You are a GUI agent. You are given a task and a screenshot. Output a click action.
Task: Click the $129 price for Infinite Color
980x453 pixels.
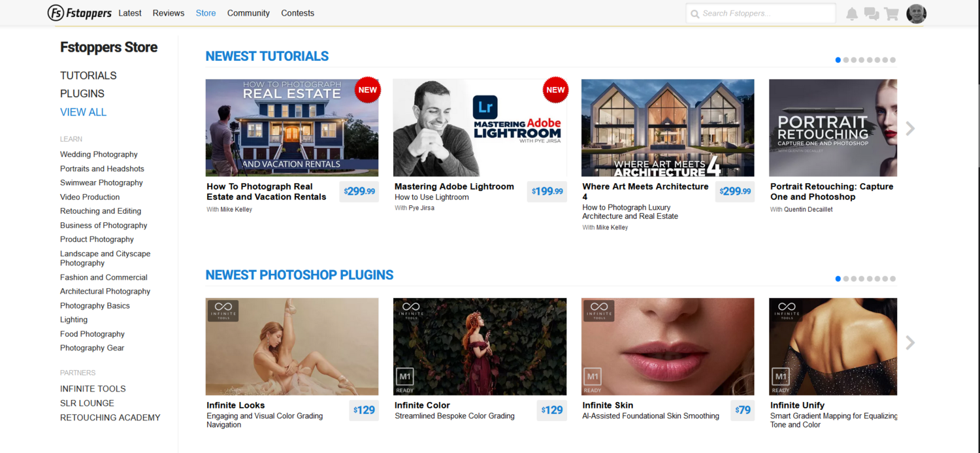[x=552, y=411]
